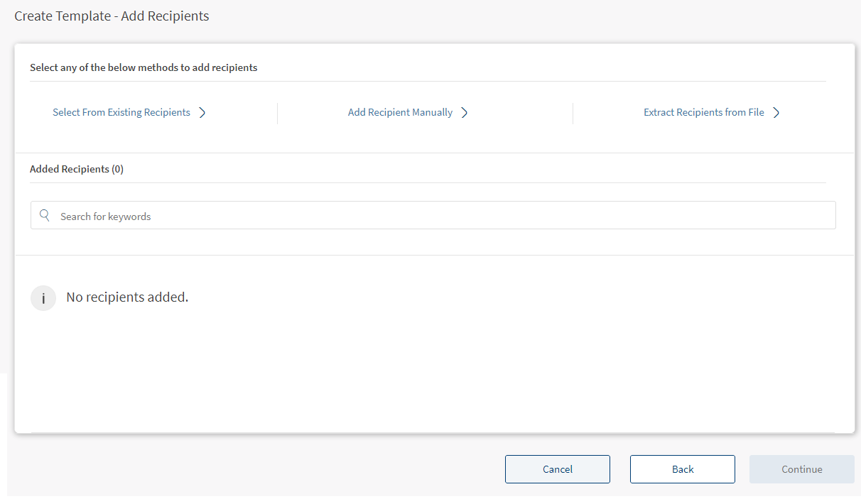Click the Added Recipients (0) heading
The image size is (861, 504).
77,169
